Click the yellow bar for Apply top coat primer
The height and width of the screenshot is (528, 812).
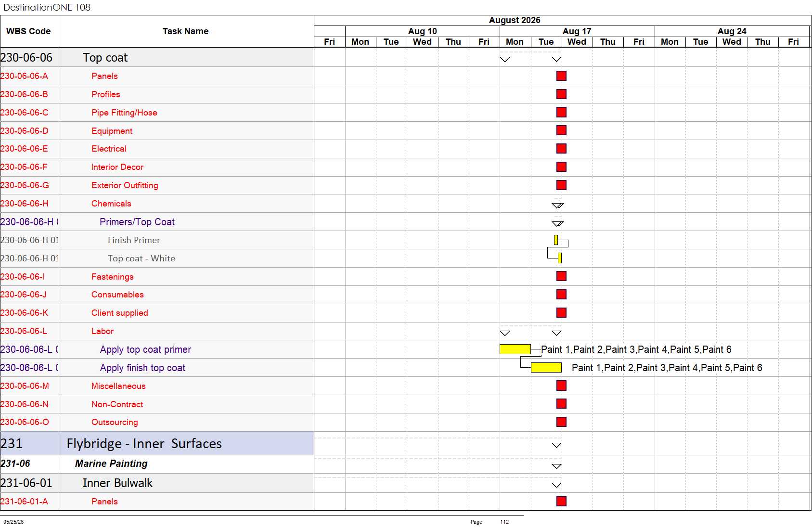[x=515, y=349]
